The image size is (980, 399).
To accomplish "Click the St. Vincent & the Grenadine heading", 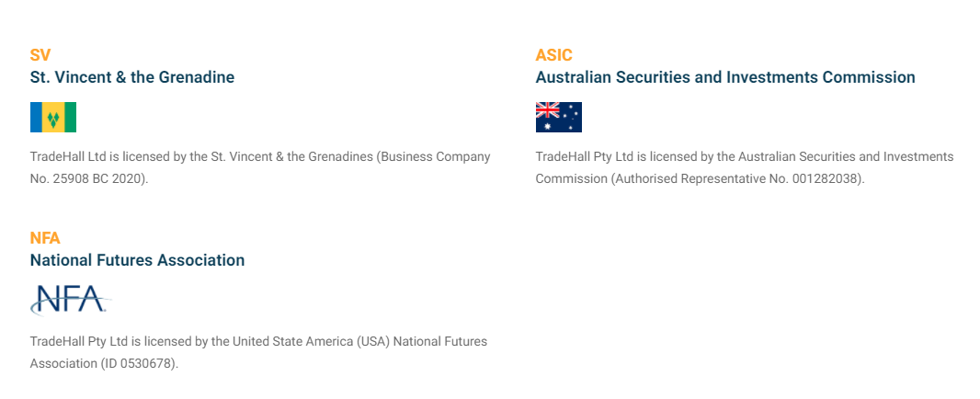I will [132, 77].
